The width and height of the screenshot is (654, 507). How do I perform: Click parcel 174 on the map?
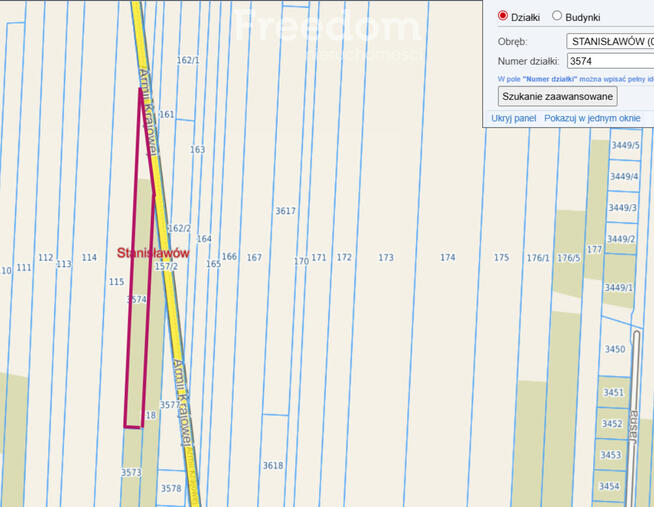pos(447,258)
